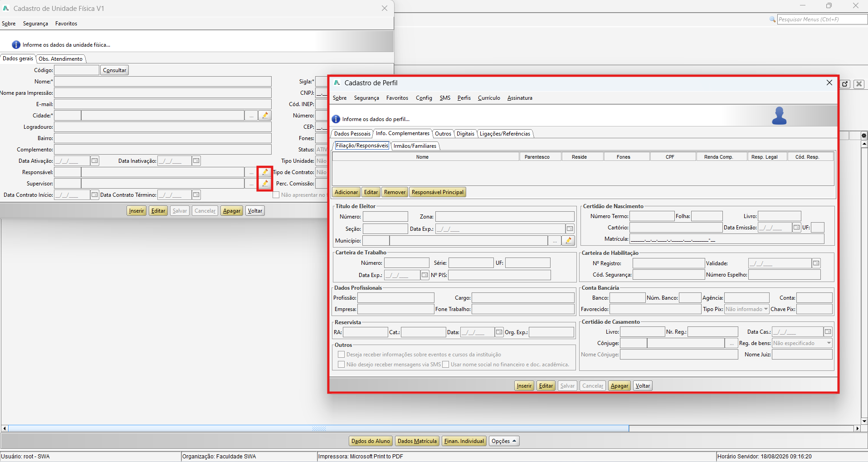The width and height of the screenshot is (868, 462).
Task: Click the Supervisor lookup ellipsis button
Action: (x=251, y=184)
